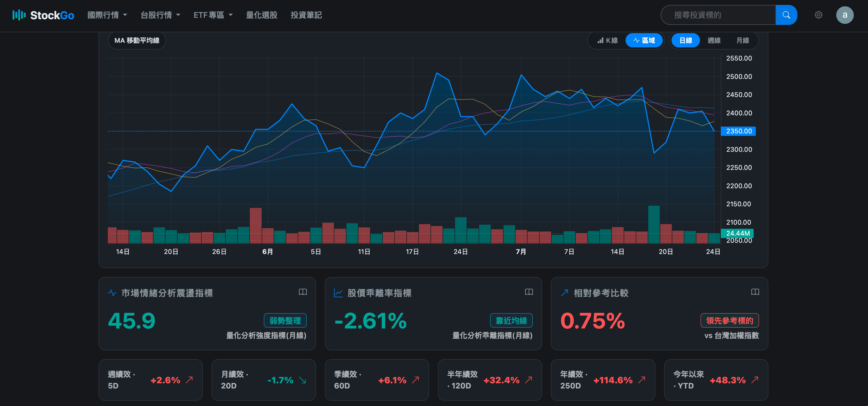
Task: Click the 靠近均線 status badge
Action: coord(511,320)
